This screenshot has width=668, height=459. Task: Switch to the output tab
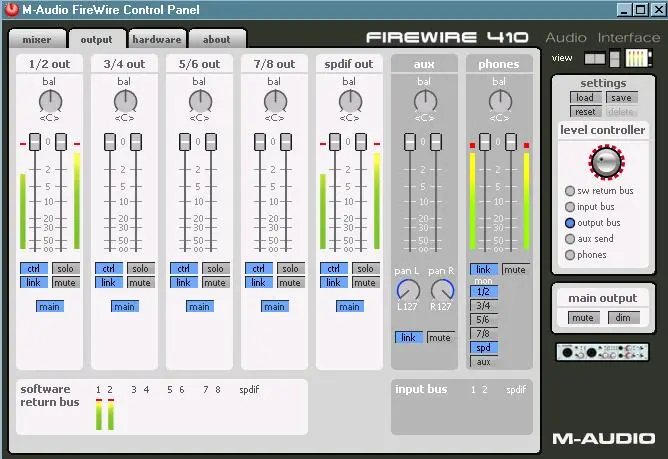[97, 39]
